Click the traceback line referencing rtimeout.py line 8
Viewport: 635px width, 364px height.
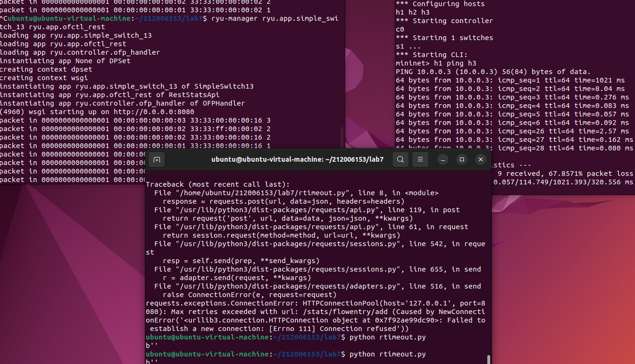(296, 193)
